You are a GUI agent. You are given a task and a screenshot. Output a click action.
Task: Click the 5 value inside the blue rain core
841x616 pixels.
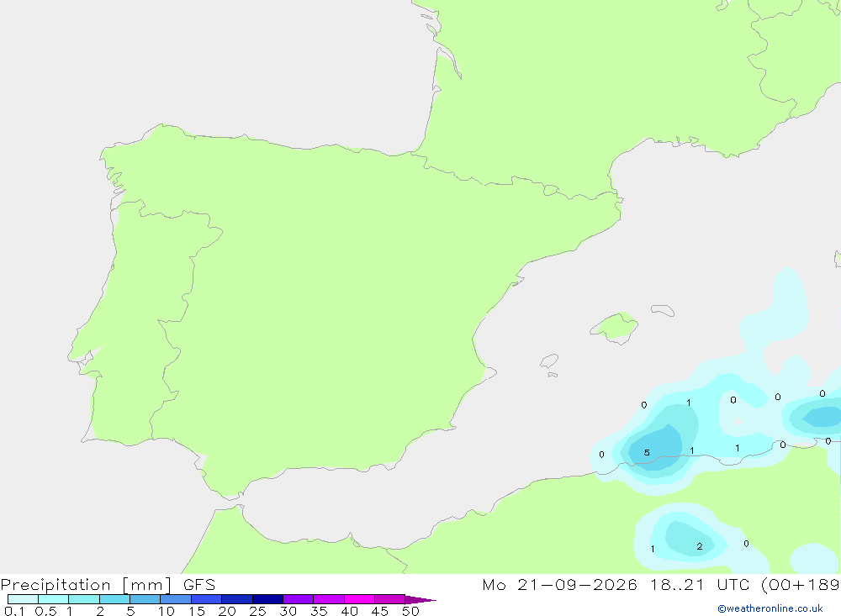point(647,452)
